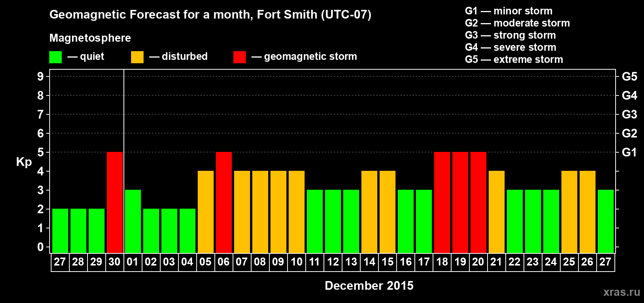Click the G4 label on the right axis
The height and width of the screenshot is (303, 644).
[x=630, y=95]
